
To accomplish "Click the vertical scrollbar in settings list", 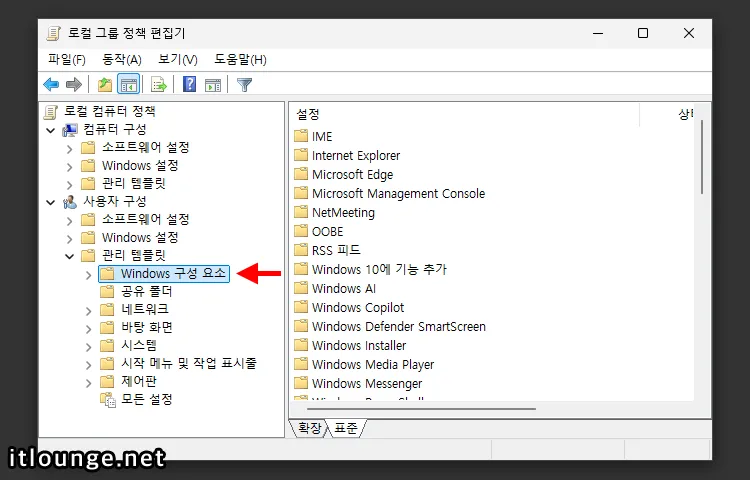I will tap(702, 157).
